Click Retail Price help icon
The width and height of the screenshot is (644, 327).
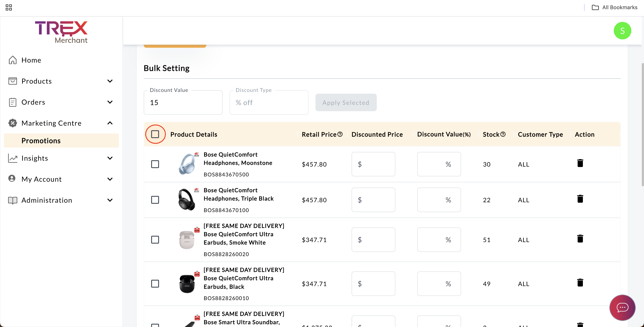(340, 134)
